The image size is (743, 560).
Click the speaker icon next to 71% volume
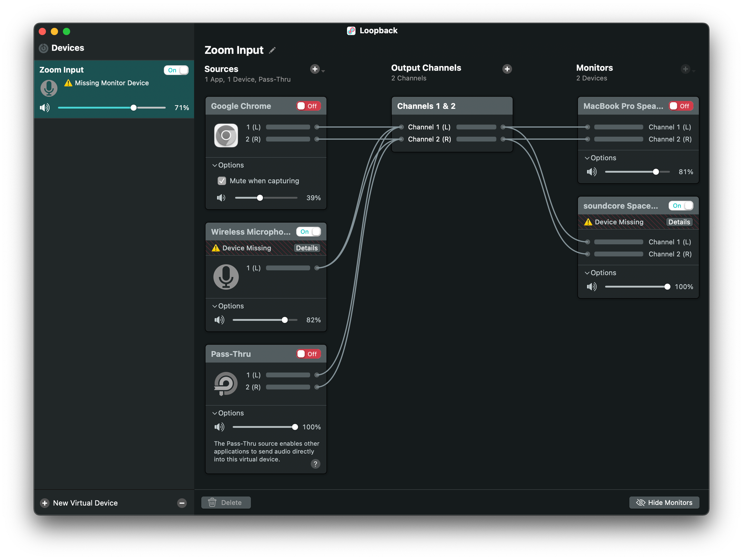point(45,108)
